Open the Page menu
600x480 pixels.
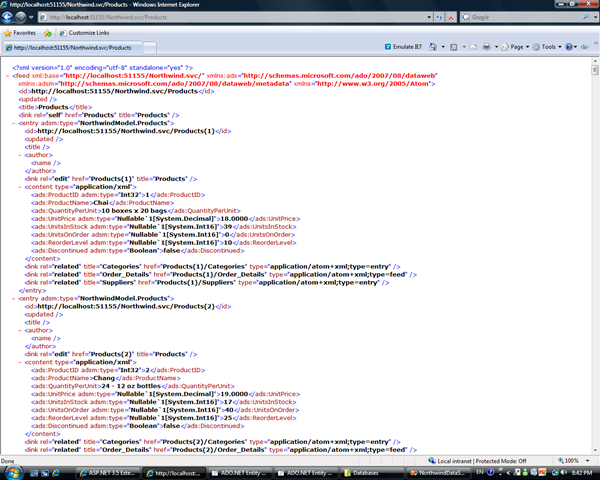(x=515, y=47)
